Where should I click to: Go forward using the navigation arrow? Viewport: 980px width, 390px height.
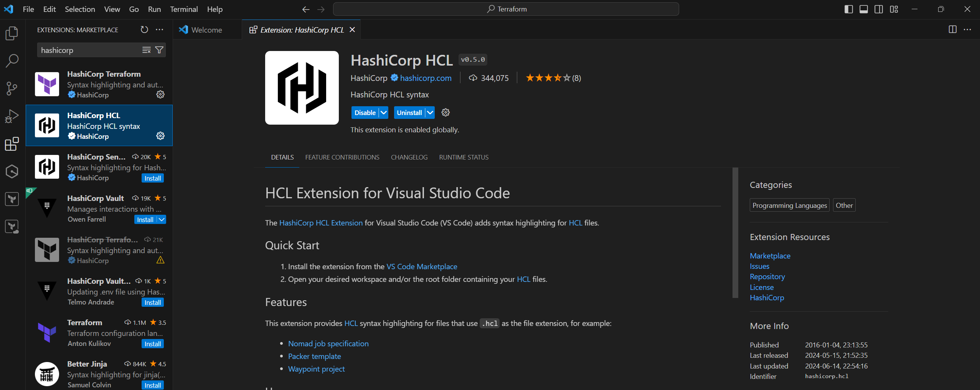321,9
